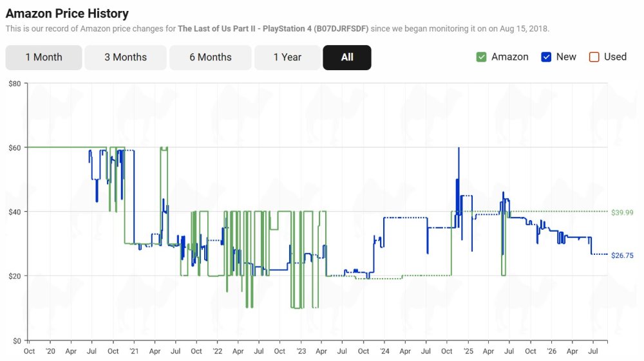
Task: Click the '23 x-axis year label
Action: tap(301, 351)
